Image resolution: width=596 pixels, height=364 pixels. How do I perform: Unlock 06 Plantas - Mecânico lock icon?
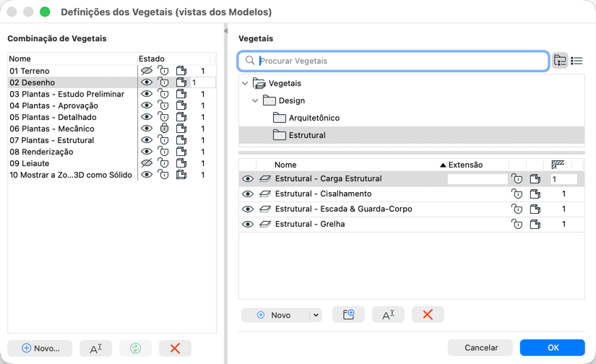pyautogui.click(x=164, y=129)
